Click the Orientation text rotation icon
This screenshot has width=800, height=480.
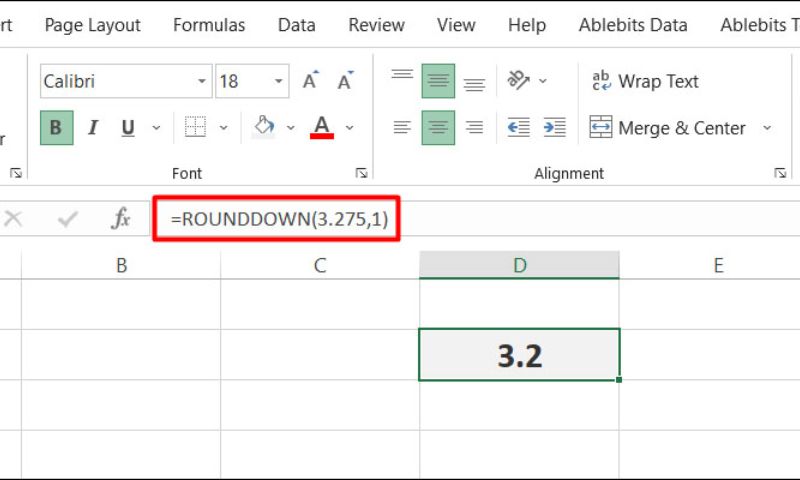pyautogui.click(x=518, y=80)
